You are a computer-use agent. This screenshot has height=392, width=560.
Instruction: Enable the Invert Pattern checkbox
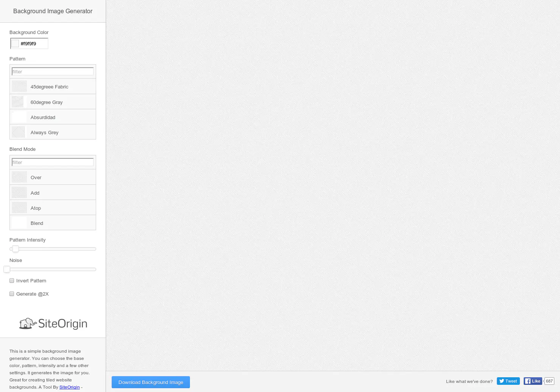click(x=12, y=280)
